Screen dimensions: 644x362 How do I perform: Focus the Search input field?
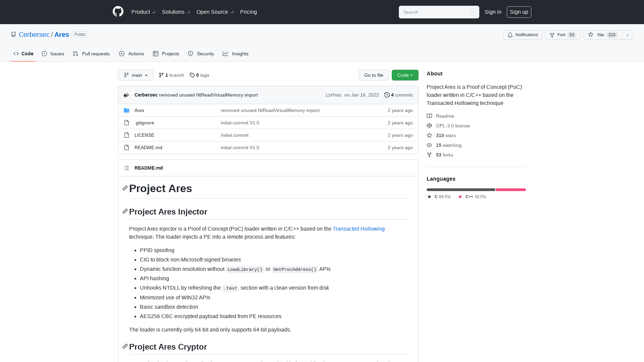[x=439, y=12]
